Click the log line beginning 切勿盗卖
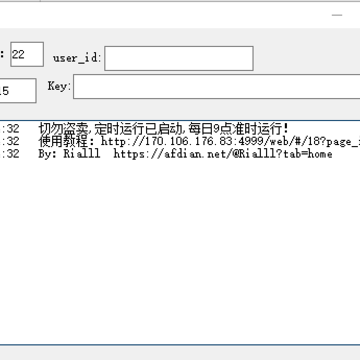The height and width of the screenshot is (360, 360). pos(163,128)
